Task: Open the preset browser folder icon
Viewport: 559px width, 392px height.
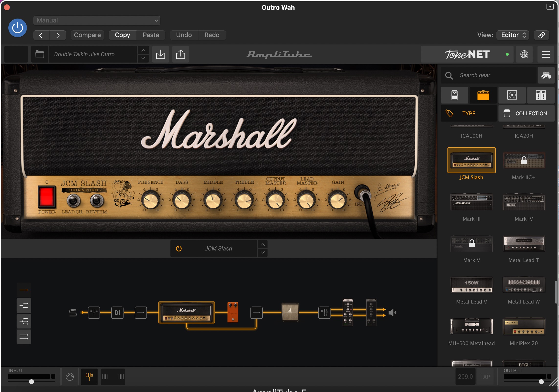Action: tap(40, 54)
